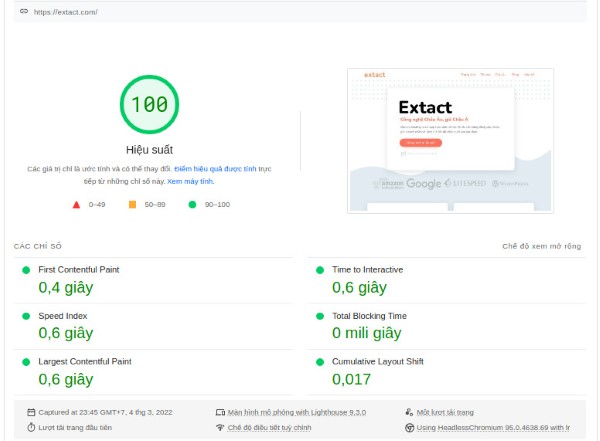Click the calendar icon next to Captured time
Screen dimensions: 600x441
(31, 412)
